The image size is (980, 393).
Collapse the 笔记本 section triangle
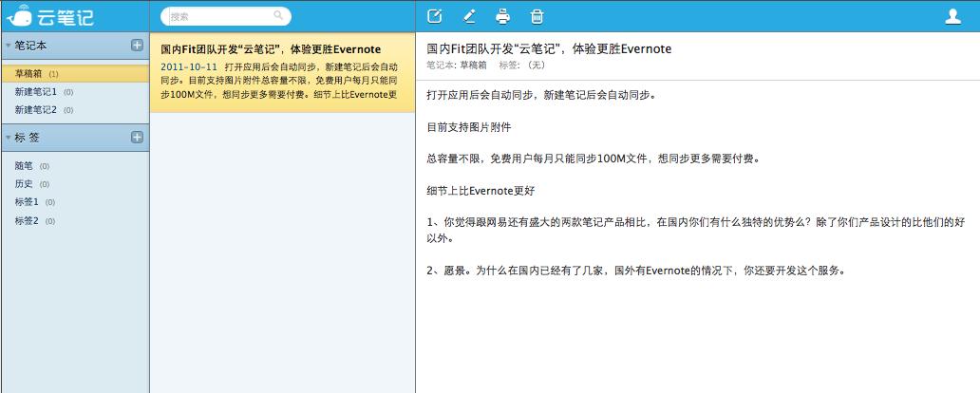(x=8, y=45)
